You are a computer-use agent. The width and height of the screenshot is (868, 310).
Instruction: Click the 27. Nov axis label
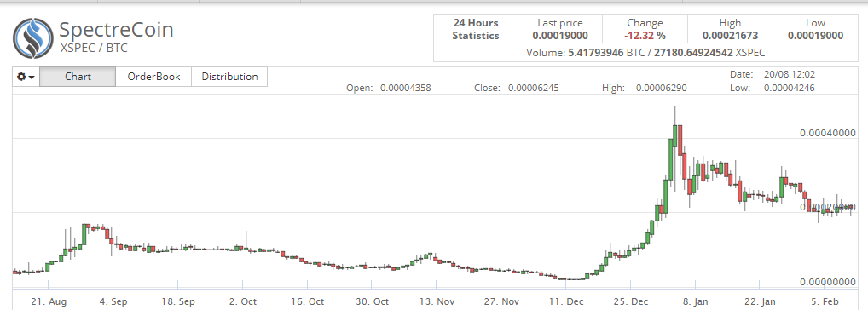(x=501, y=302)
